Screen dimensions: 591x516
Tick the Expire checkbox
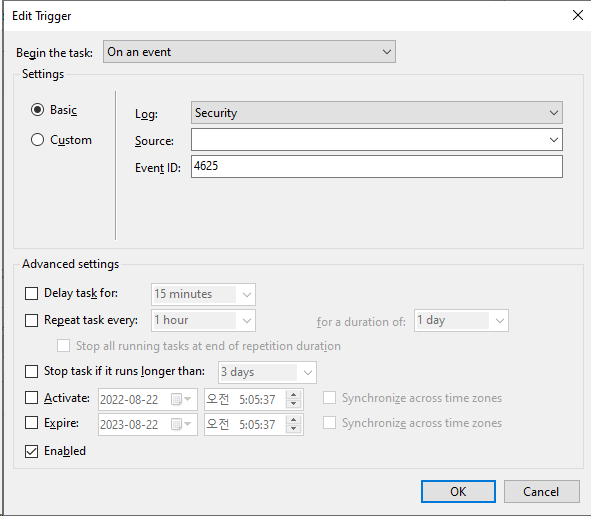(x=31, y=423)
